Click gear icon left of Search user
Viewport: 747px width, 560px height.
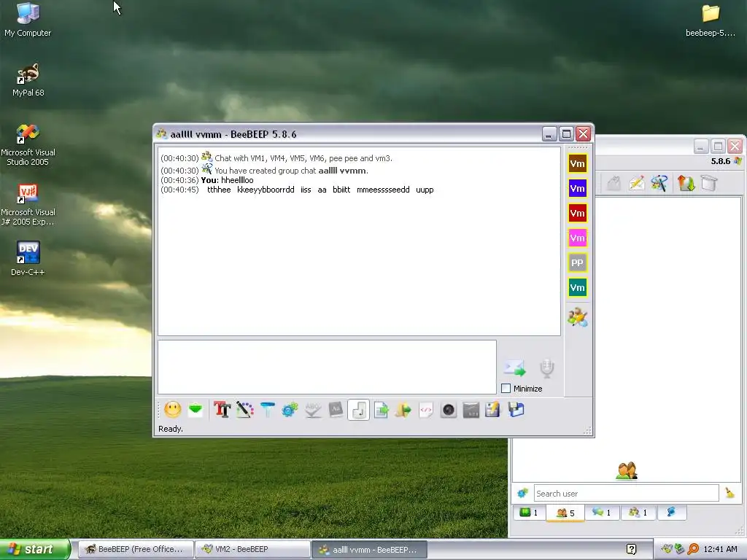pyautogui.click(x=522, y=494)
